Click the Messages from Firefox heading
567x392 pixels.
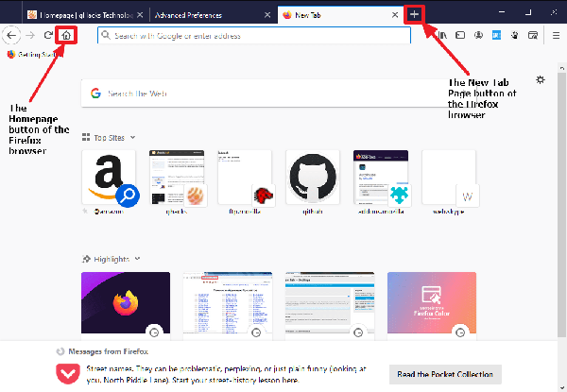coord(108,351)
